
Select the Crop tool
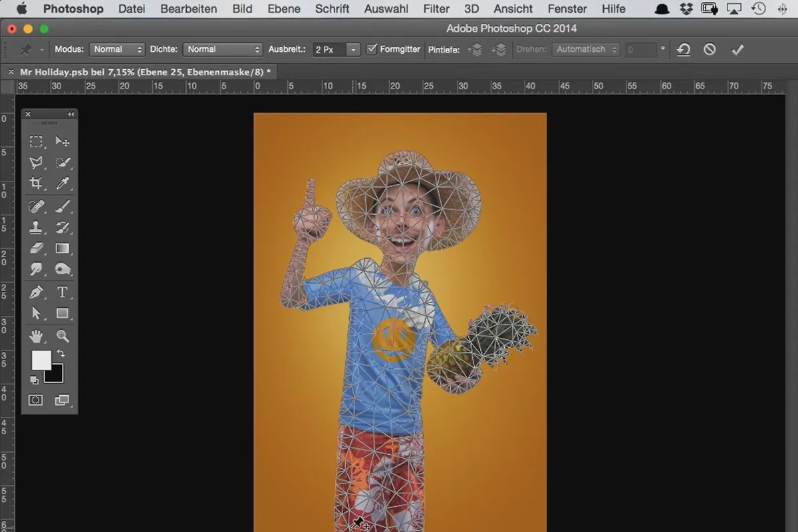(36, 184)
